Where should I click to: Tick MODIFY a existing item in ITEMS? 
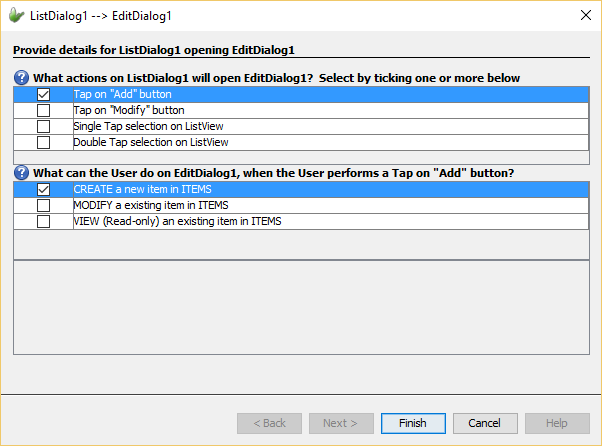pos(43,206)
